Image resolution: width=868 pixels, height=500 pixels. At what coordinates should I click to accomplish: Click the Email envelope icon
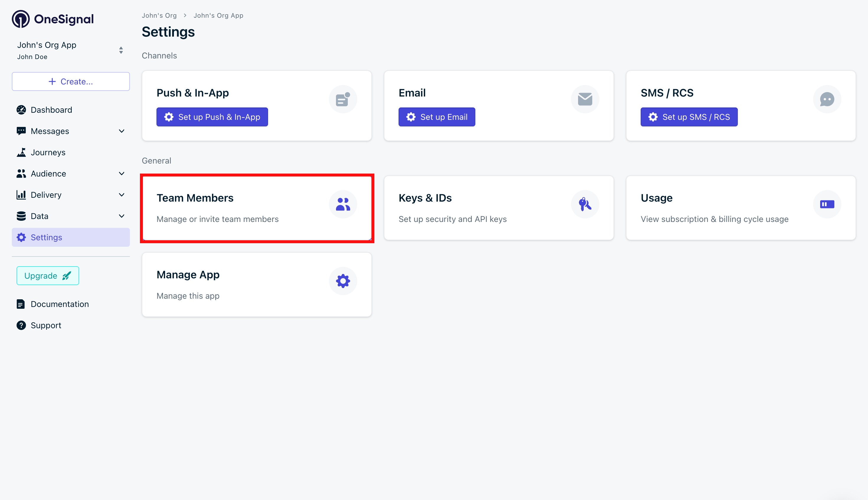pyautogui.click(x=585, y=99)
